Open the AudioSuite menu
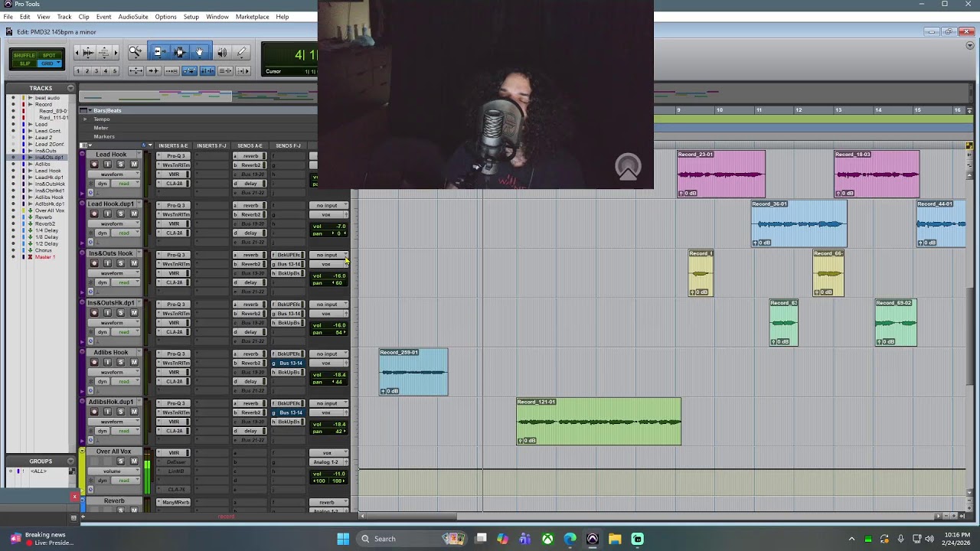 tap(133, 17)
